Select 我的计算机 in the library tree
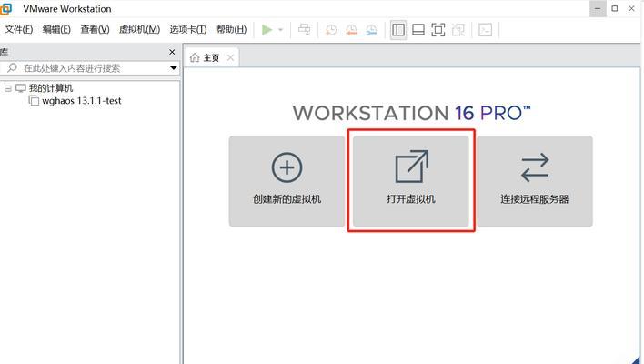This screenshot has height=364, width=644. pos(51,88)
